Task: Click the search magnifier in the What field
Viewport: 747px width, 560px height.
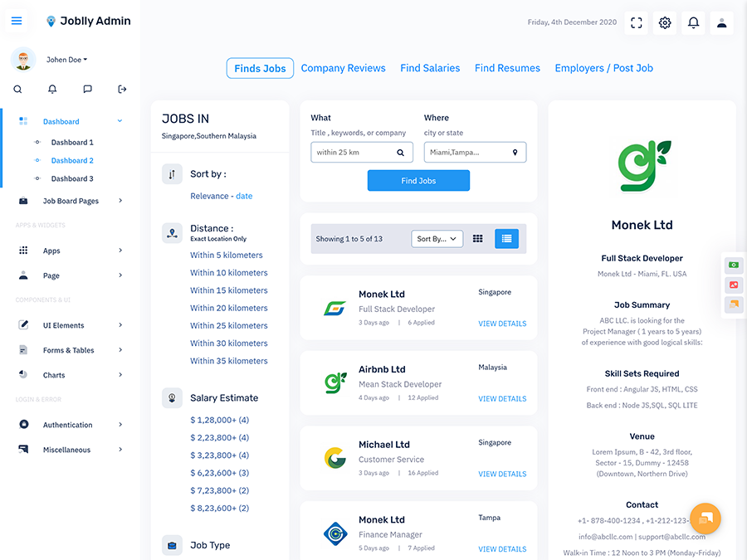Action: click(x=401, y=153)
